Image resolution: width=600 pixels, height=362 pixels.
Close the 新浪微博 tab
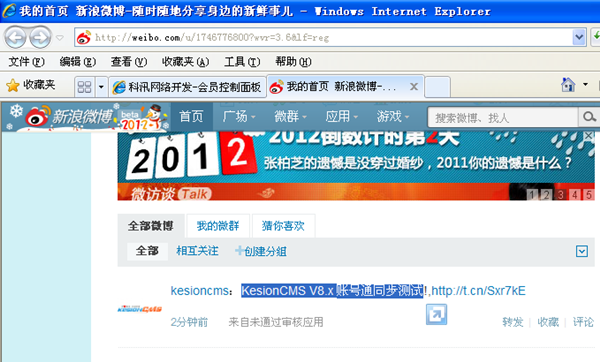click(x=414, y=87)
